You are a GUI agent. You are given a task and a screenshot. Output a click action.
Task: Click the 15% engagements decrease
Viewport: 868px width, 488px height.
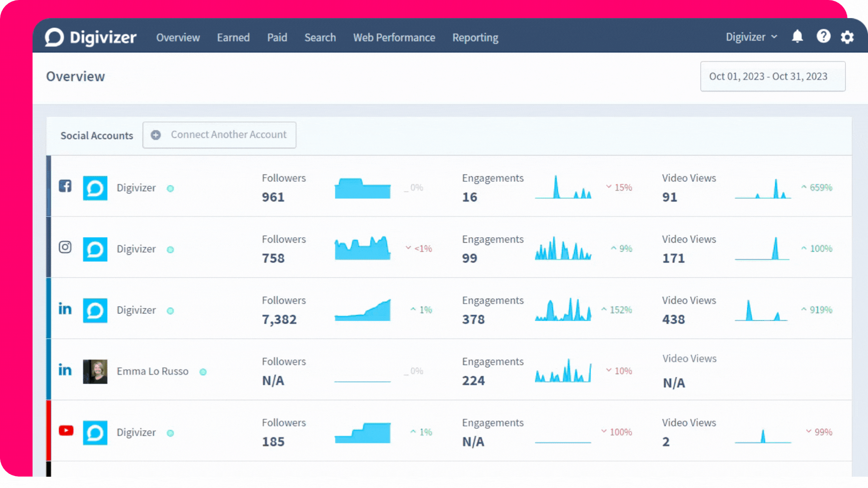(x=619, y=188)
